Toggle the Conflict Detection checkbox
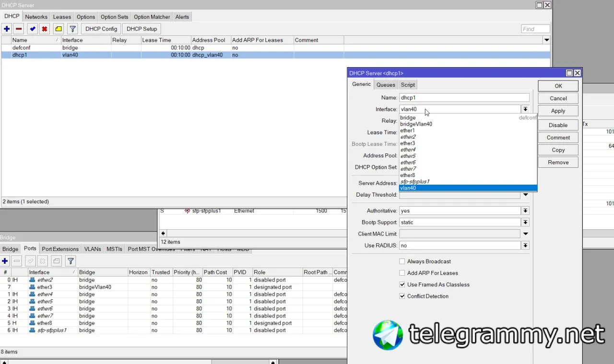Viewport: 614px width, 364px height. pos(402,296)
